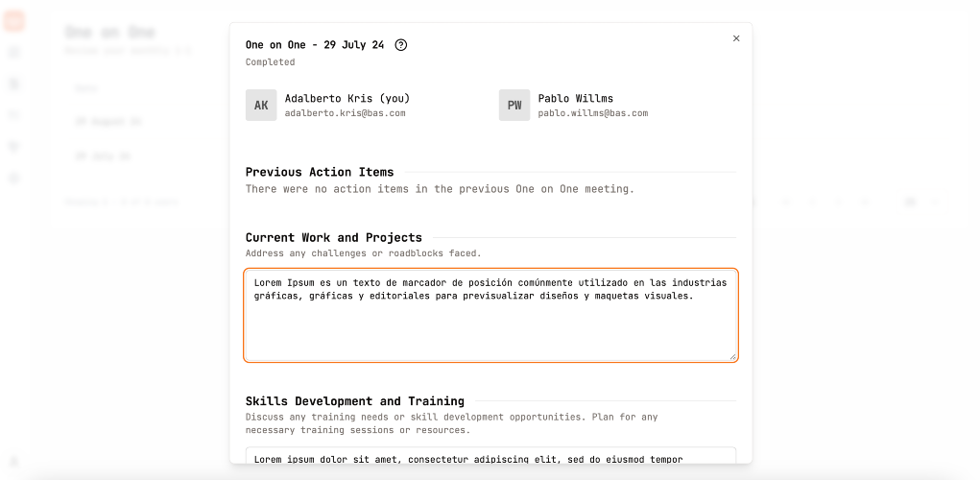Click the dialog title One on One - 29 July 24
This screenshot has width=980, height=480.
pyautogui.click(x=315, y=45)
